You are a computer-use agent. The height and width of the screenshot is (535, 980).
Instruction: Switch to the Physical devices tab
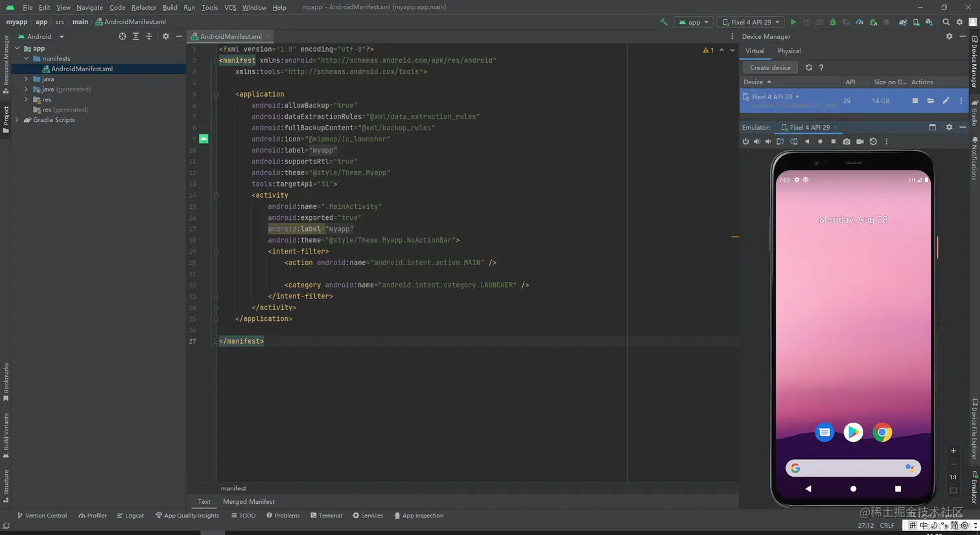pos(789,51)
